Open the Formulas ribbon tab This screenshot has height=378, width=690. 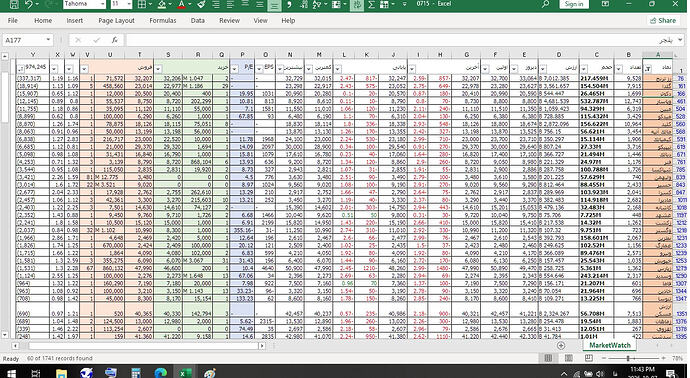tap(163, 21)
